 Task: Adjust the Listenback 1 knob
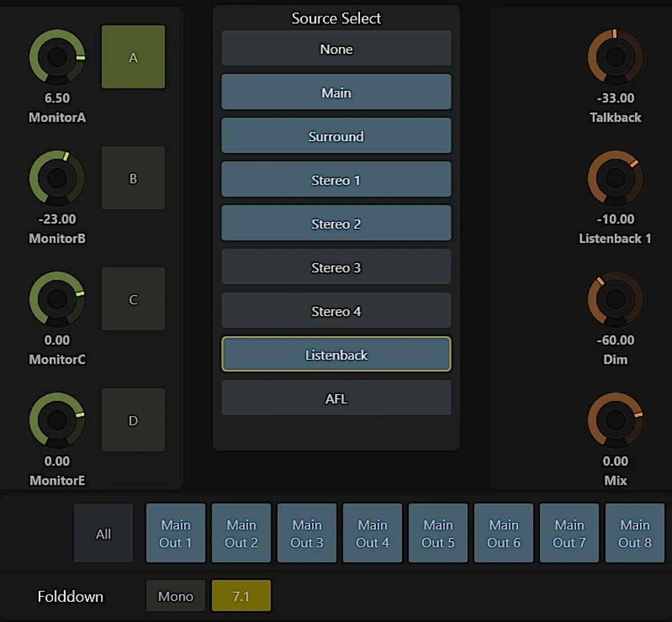tap(615, 178)
